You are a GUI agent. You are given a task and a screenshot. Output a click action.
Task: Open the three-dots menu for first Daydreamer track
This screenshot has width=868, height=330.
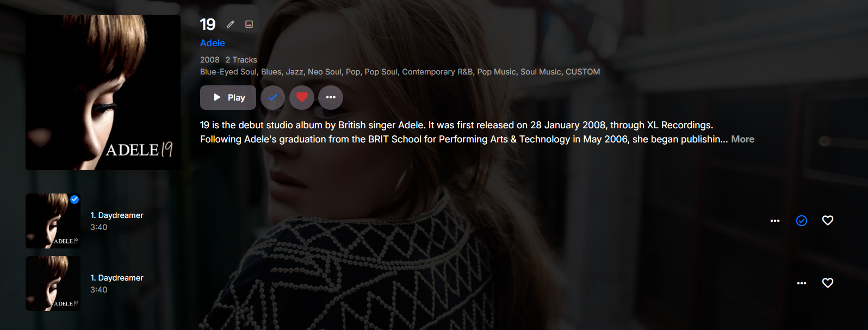[x=775, y=221]
